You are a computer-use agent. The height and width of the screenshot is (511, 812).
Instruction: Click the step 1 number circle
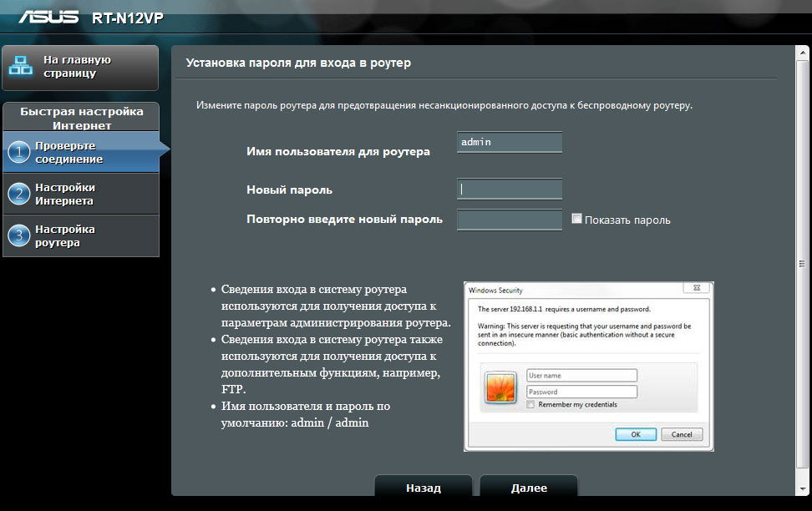[18, 152]
